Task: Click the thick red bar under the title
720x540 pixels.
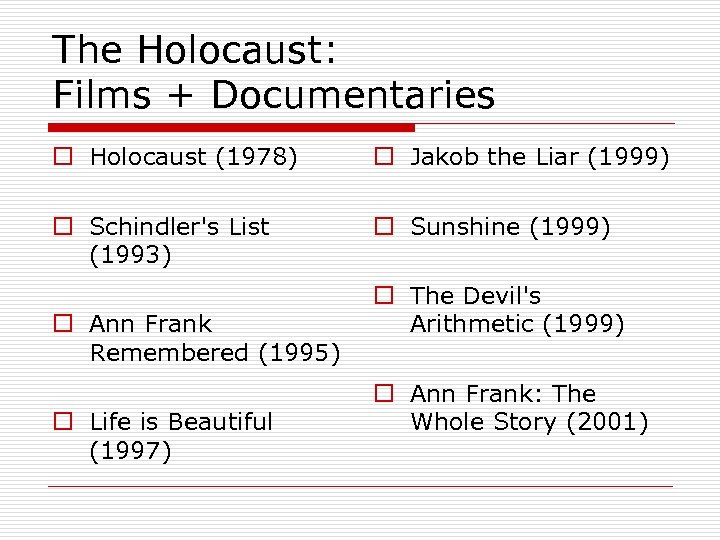Action: (231, 128)
